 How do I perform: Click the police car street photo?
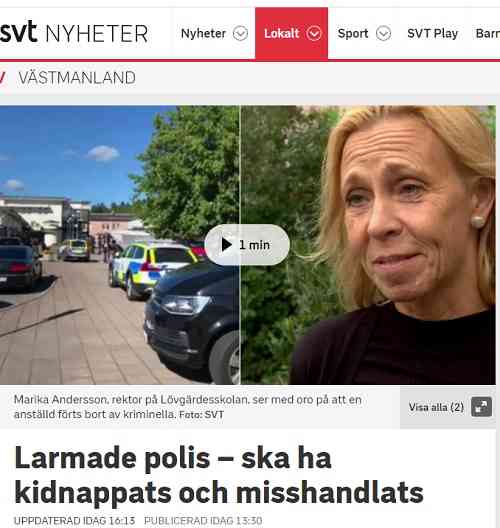click(x=120, y=245)
